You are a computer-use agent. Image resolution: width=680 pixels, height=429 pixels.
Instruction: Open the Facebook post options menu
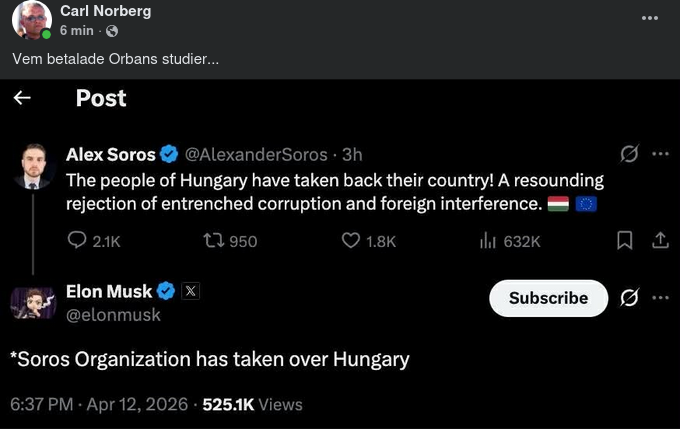pyautogui.click(x=650, y=19)
